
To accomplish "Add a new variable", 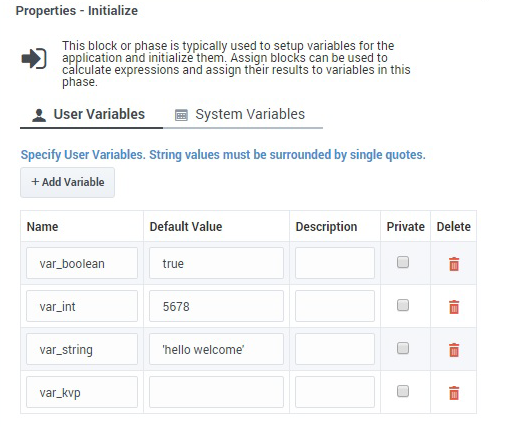I will click(x=67, y=182).
